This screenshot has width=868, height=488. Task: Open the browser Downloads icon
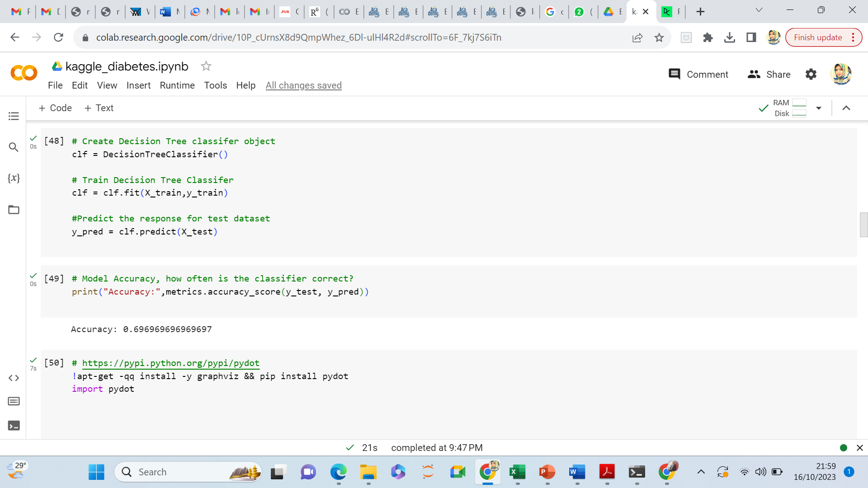(x=730, y=38)
